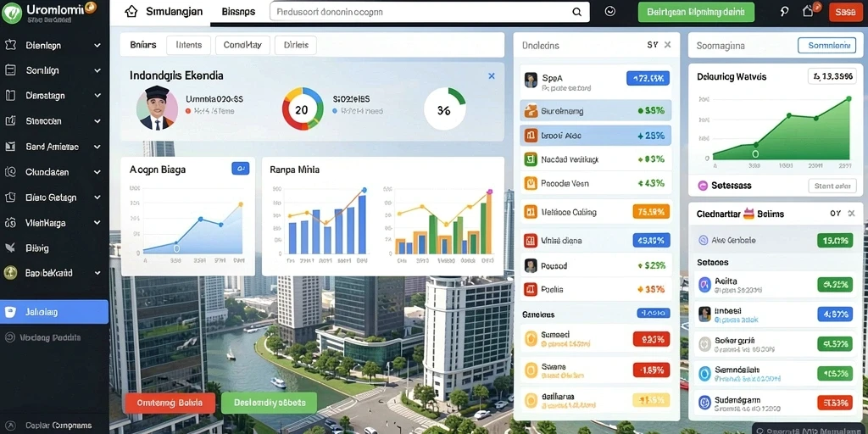Click the 20 multicolor donut chart
The height and width of the screenshot is (434, 868).
303,109
